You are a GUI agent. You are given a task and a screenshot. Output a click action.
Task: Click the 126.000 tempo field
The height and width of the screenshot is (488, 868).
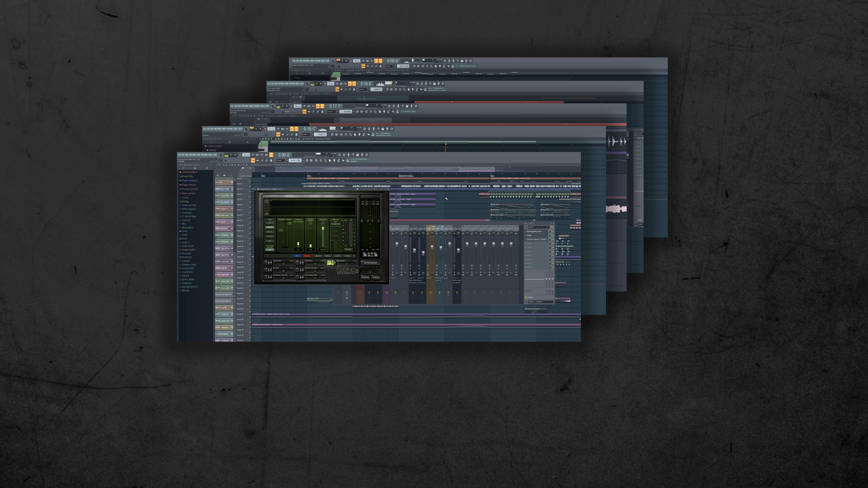(245, 155)
